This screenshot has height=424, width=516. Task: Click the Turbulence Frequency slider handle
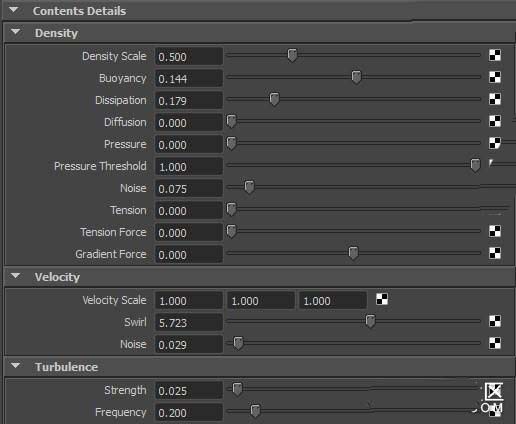(x=255, y=411)
